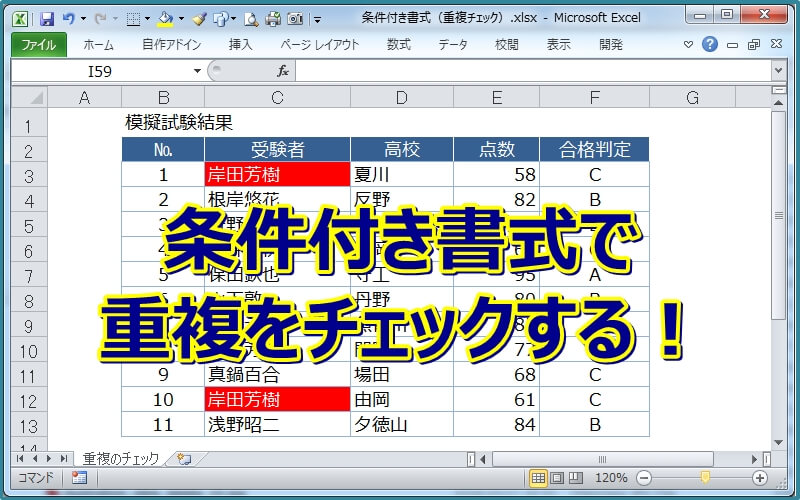
Task: Open the ホーム ribbon tab
Action: [x=98, y=45]
